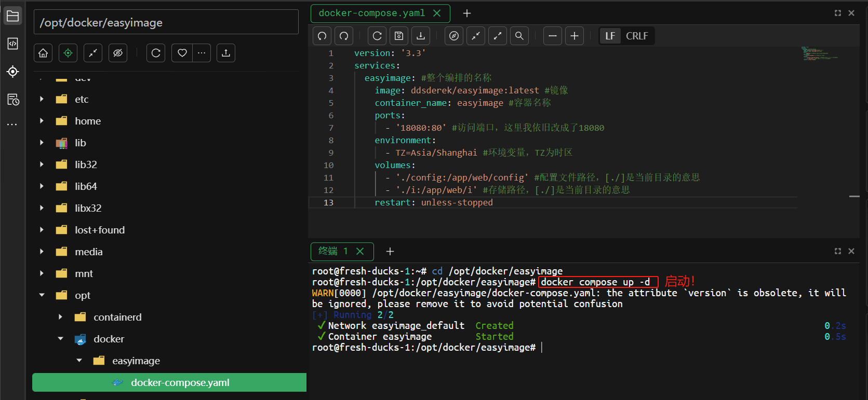
Task: Collapse the opt folder
Action: (x=42, y=295)
